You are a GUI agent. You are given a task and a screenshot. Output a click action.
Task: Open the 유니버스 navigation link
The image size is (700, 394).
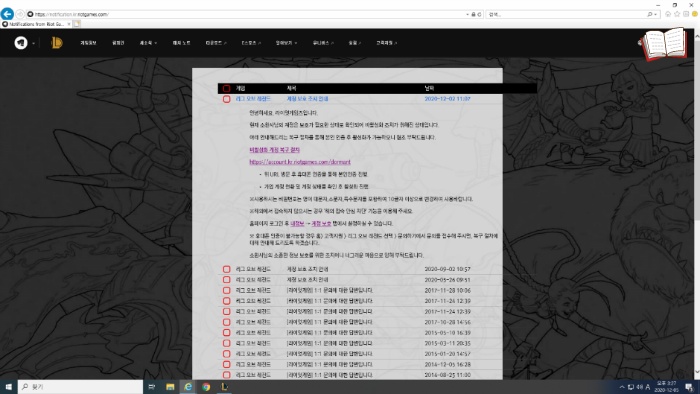pyautogui.click(x=323, y=43)
